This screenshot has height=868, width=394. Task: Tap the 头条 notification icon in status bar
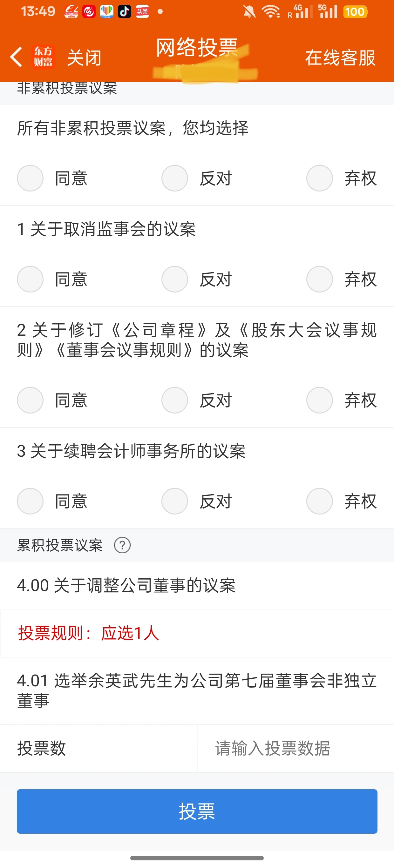142,12
